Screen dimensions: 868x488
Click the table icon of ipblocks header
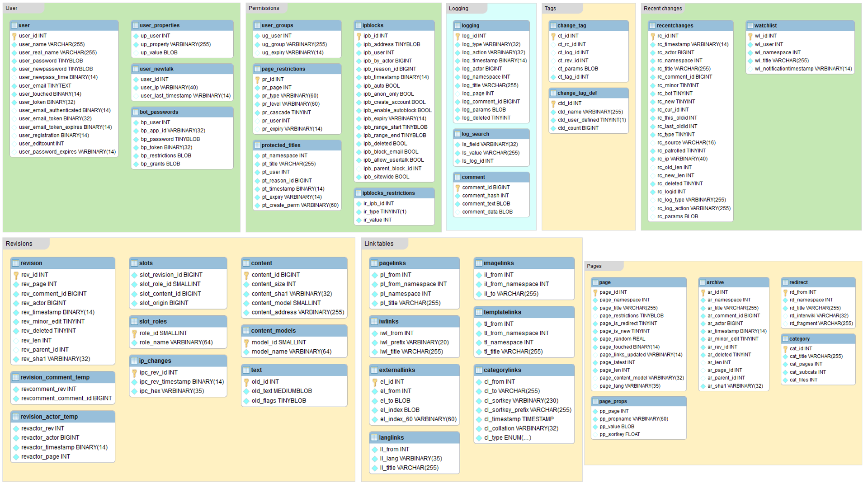359,25
